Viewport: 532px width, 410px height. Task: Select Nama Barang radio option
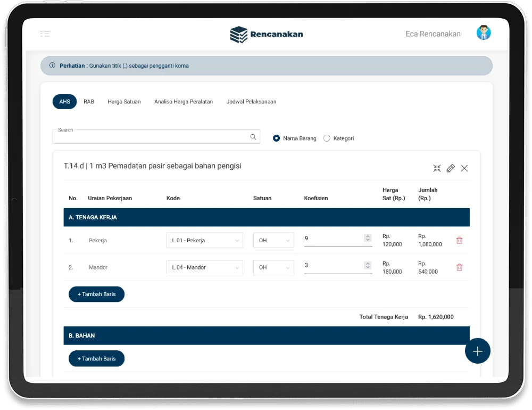[277, 138]
